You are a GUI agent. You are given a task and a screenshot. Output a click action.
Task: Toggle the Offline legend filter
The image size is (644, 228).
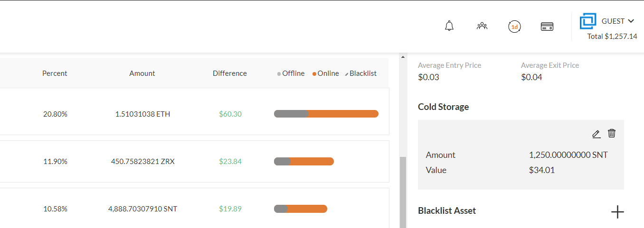click(x=291, y=73)
